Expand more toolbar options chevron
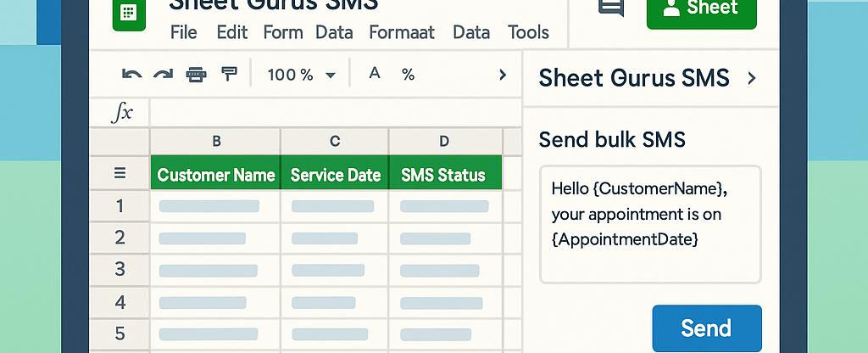The image size is (868, 353). [x=503, y=75]
